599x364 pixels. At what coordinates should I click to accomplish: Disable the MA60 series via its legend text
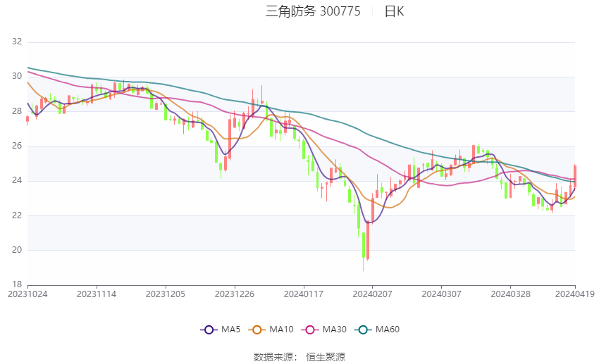point(388,330)
